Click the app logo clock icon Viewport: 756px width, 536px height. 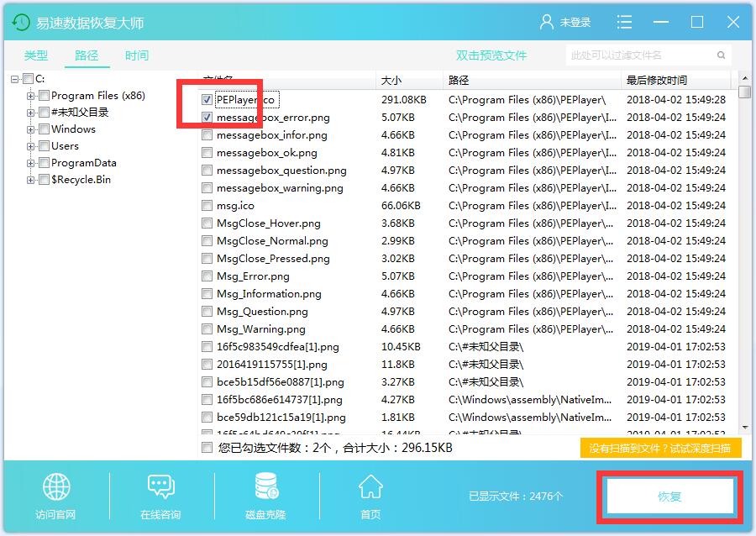click(21, 22)
